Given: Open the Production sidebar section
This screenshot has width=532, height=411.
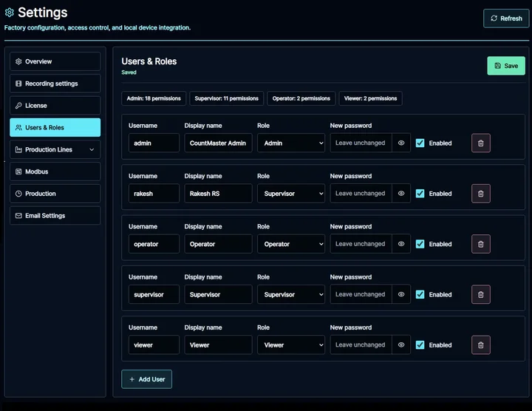Looking at the screenshot, I should (x=55, y=194).
